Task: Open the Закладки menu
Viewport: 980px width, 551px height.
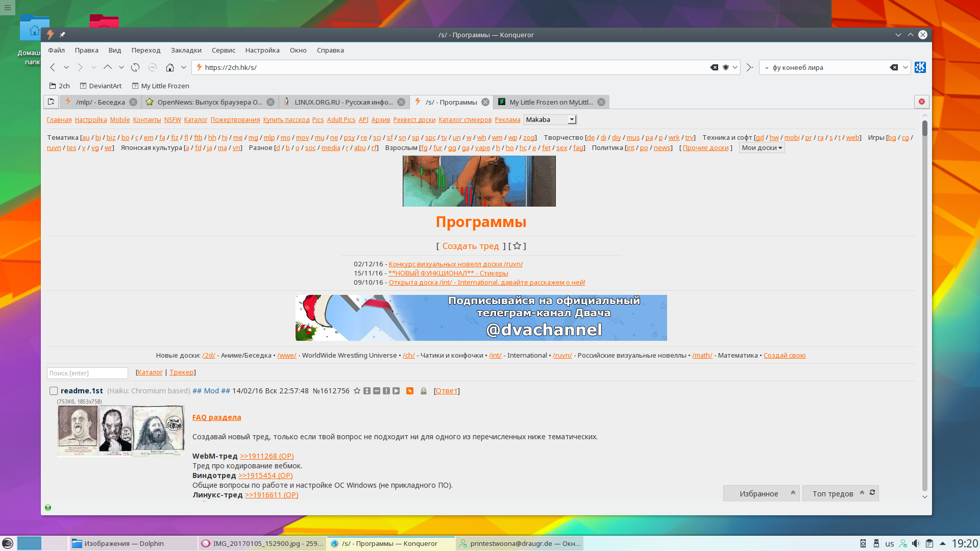Action: pos(186,50)
